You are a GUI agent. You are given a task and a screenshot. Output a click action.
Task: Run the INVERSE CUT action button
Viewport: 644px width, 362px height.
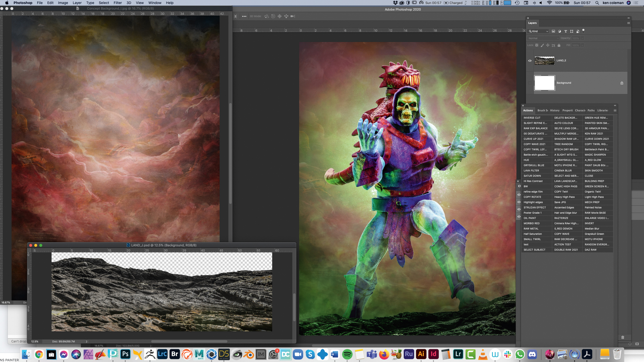coord(537,118)
